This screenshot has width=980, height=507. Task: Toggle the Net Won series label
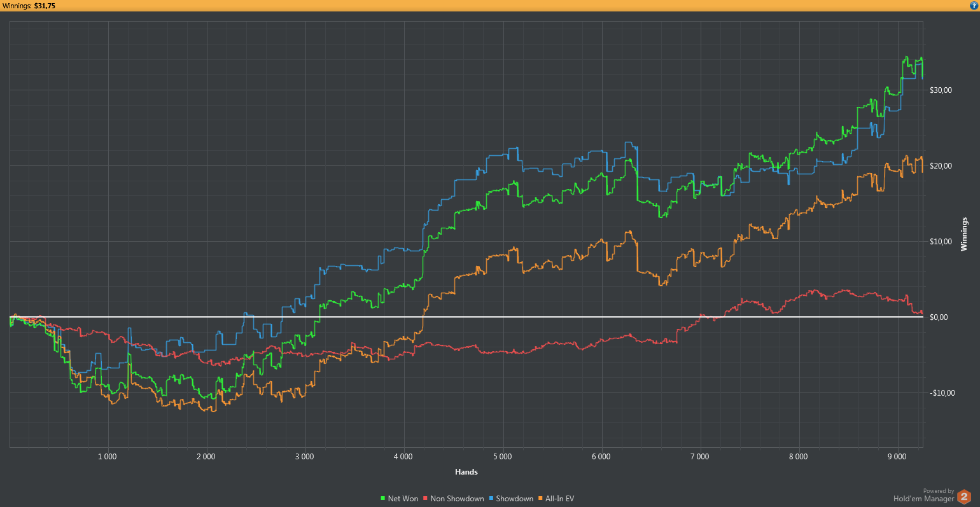(403, 499)
